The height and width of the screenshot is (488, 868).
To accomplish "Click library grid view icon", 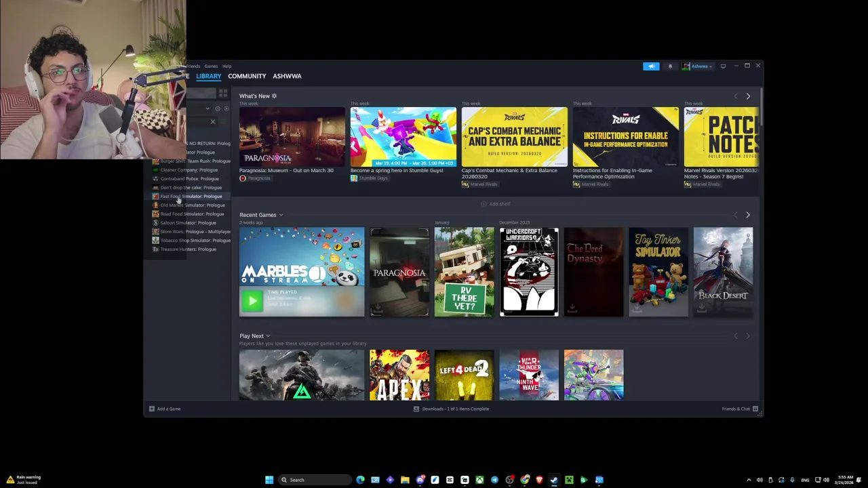I will pos(222,93).
